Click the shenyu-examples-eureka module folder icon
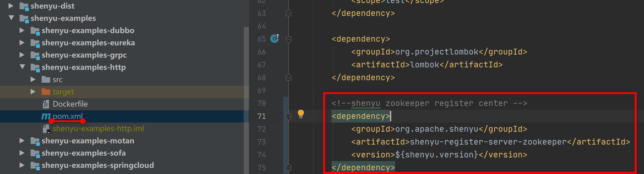 coord(35,43)
